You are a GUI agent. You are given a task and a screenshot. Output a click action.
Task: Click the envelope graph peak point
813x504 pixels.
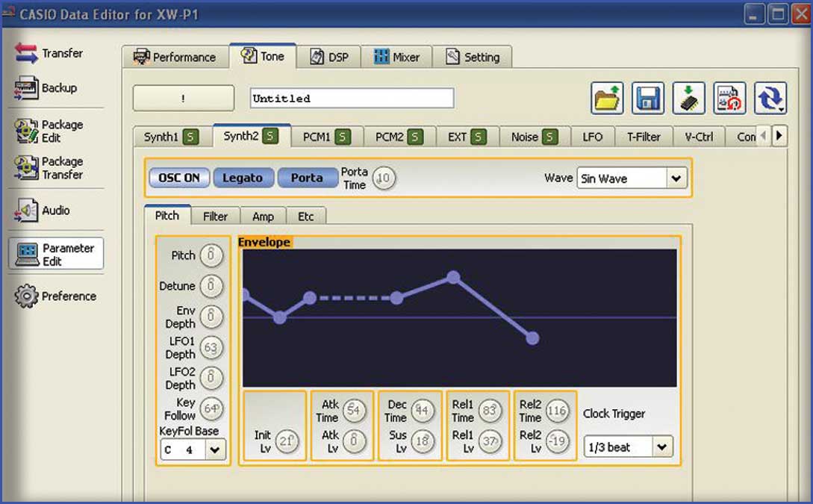tap(453, 278)
